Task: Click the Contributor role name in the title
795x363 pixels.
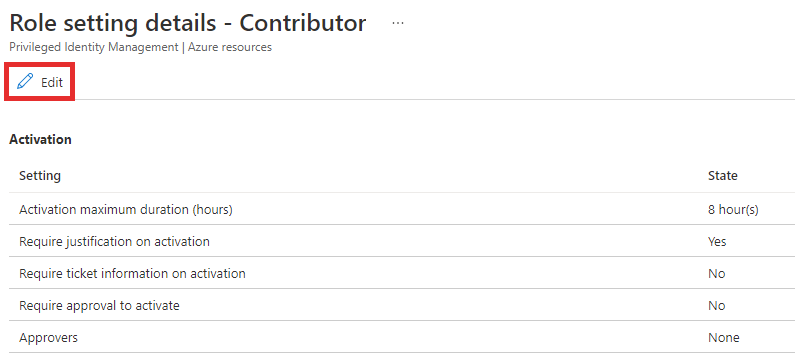Action: click(x=303, y=23)
